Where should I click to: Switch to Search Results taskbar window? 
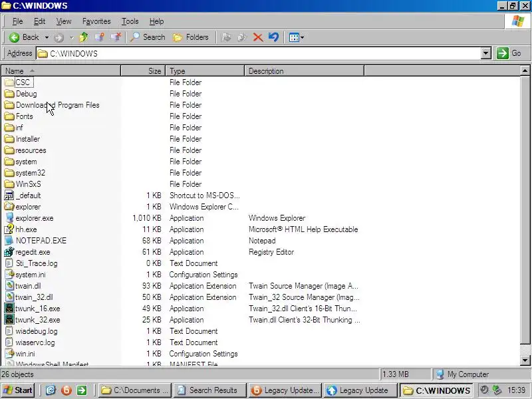(209, 390)
